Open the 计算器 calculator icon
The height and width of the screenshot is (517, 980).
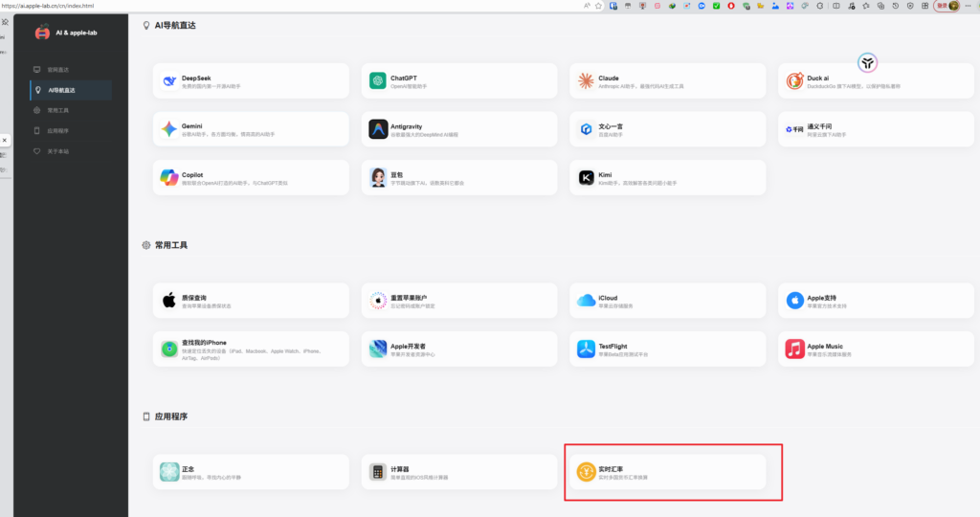[377, 472]
